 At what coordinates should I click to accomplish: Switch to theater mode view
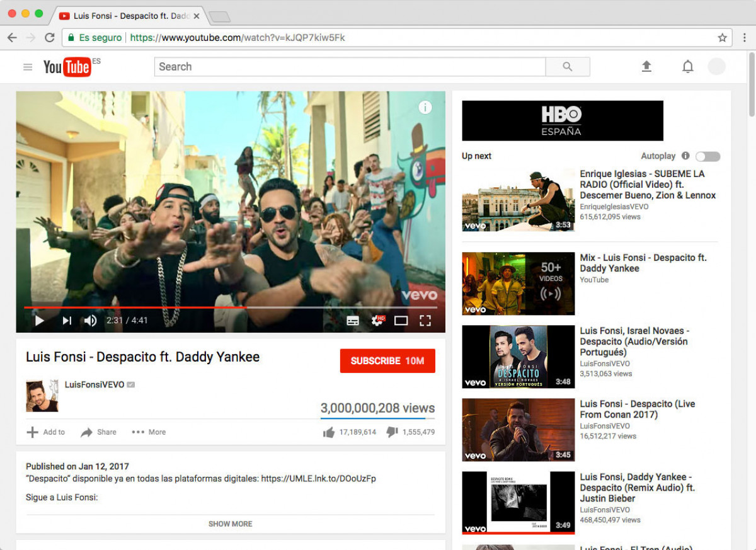point(401,321)
